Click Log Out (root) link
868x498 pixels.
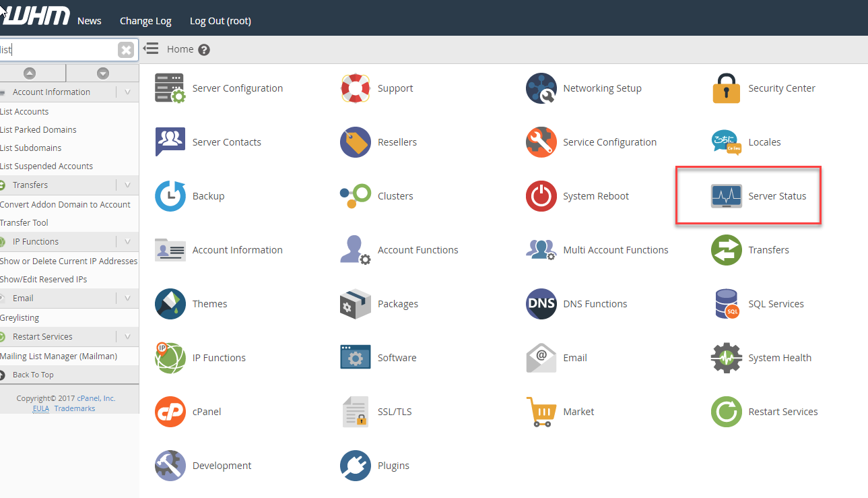pos(220,21)
